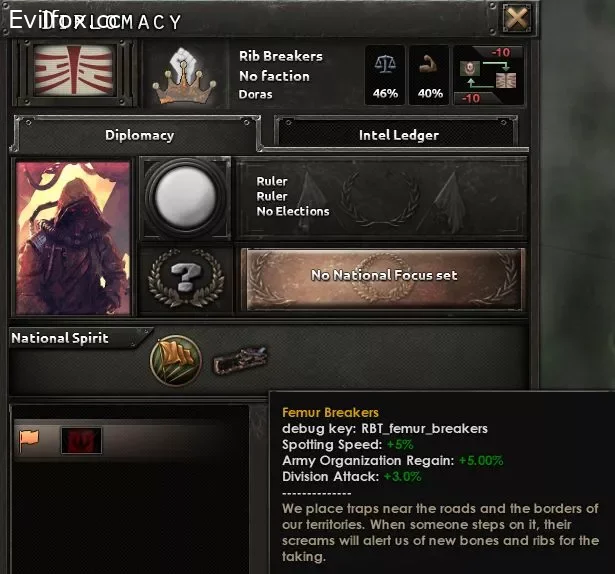
Task: Click the Rib Breakers country name
Action: 281,56
